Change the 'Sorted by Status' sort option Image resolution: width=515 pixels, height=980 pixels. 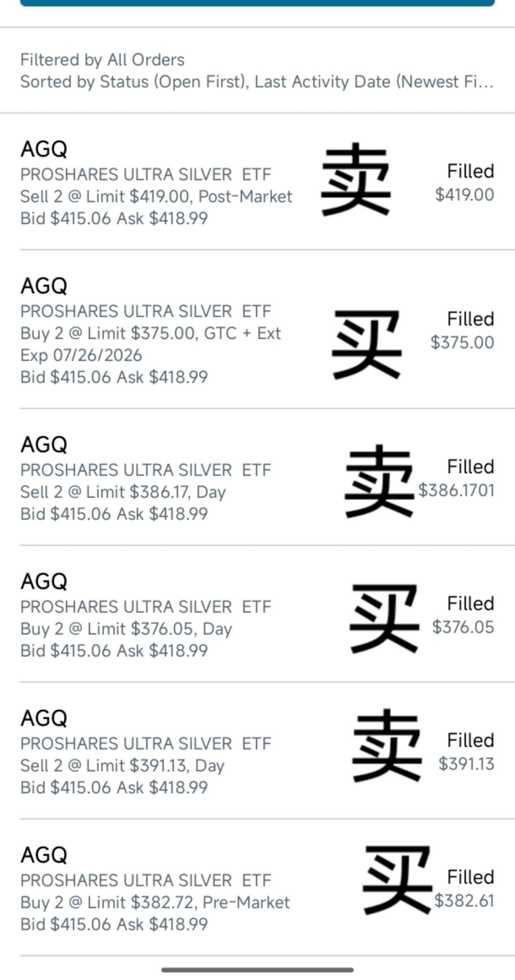point(256,82)
